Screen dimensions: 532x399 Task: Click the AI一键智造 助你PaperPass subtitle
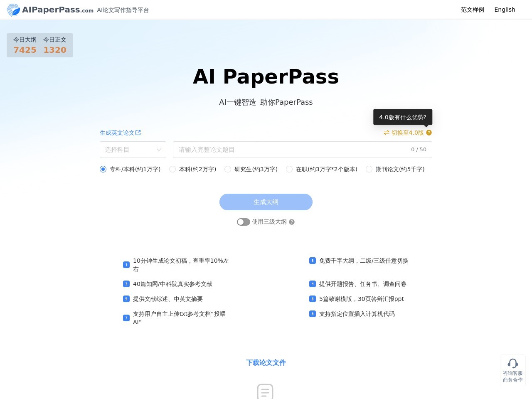tap(266, 102)
